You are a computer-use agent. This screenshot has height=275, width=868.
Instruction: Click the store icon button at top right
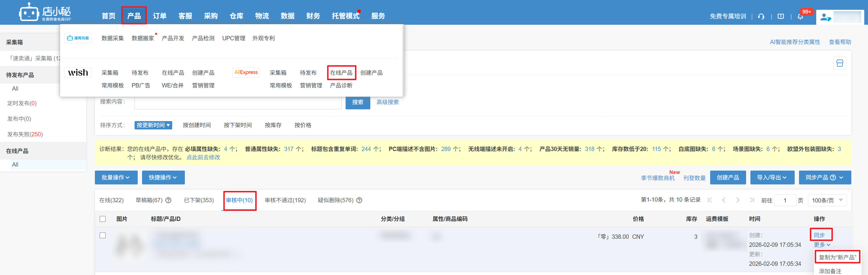click(x=839, y=63)
